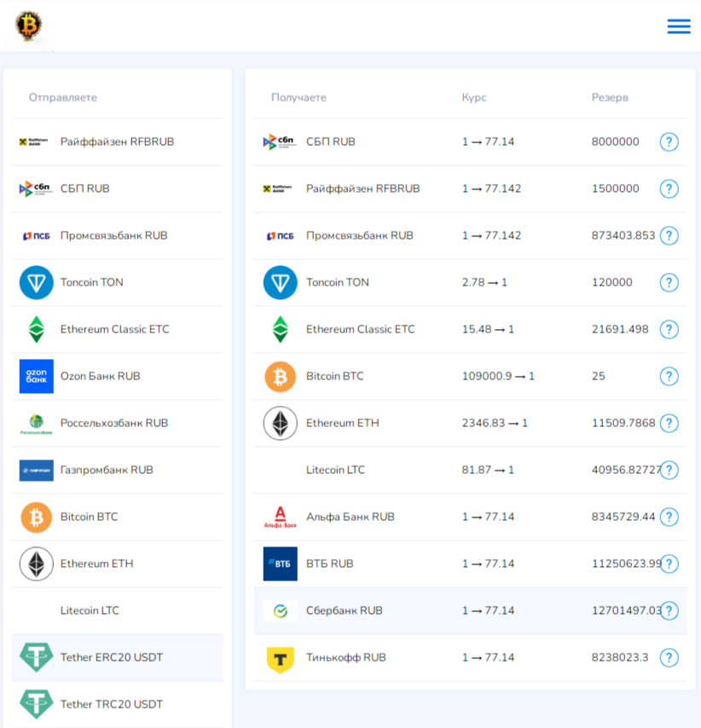This screenshot has height=728, width=701.
Task: Click Ethereum Classic icon in the send list
Action: (x=36, y=329)
